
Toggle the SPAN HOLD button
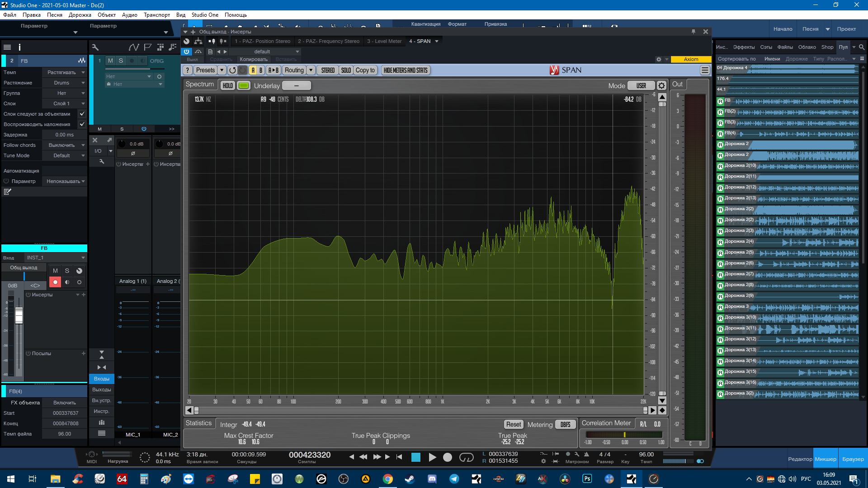(x=228, y=85)
